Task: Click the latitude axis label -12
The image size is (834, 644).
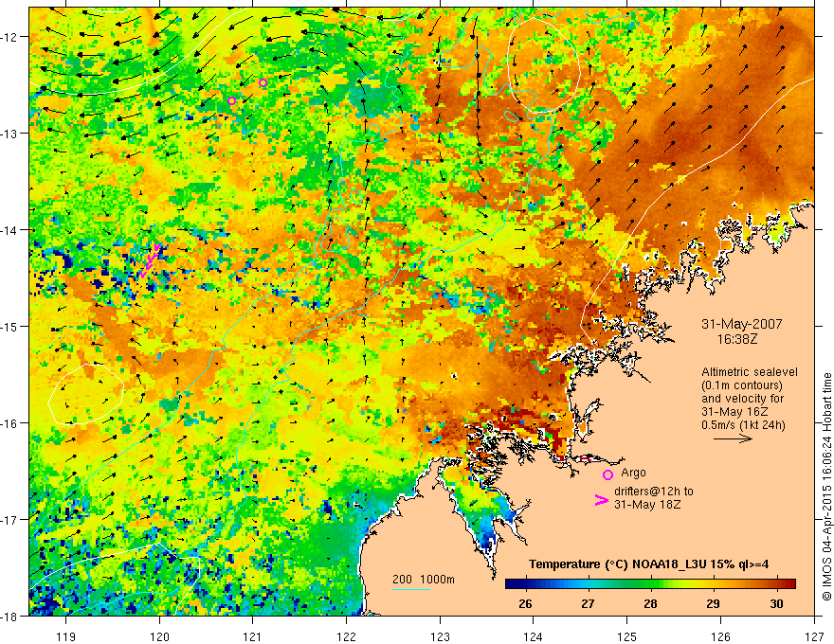Action: pyautogui.click(x=9, y=37)
